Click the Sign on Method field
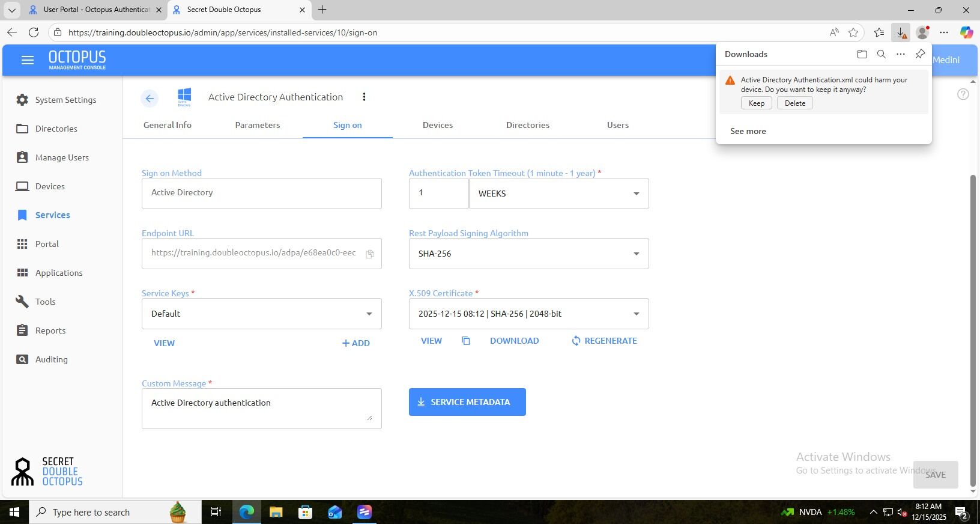Image resolution: width=980 pixels, height=524 pixels. pyautogui.click(x=262, y=193)
